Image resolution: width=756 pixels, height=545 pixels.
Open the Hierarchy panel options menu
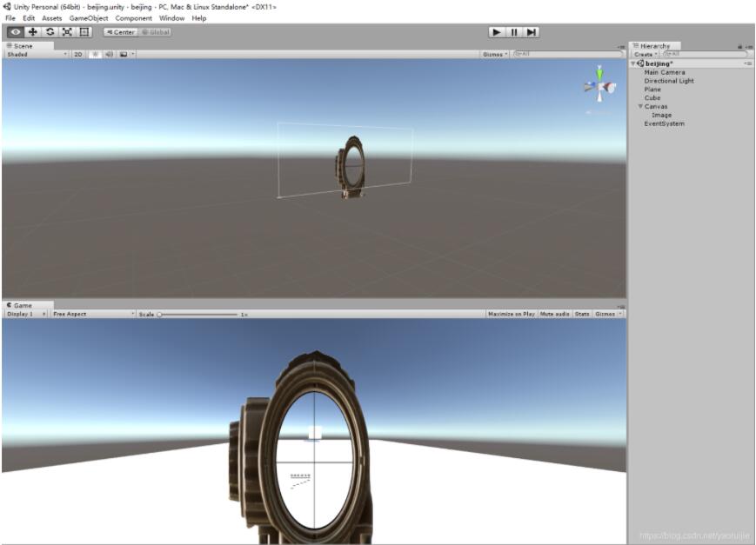click(749, 47)
